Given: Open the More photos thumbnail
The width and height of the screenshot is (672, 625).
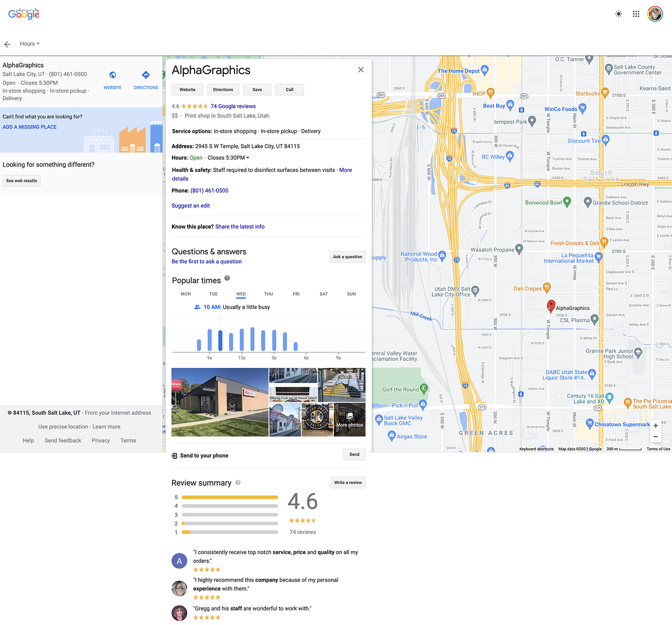Looking at the screenshot, I should [349, 420].
